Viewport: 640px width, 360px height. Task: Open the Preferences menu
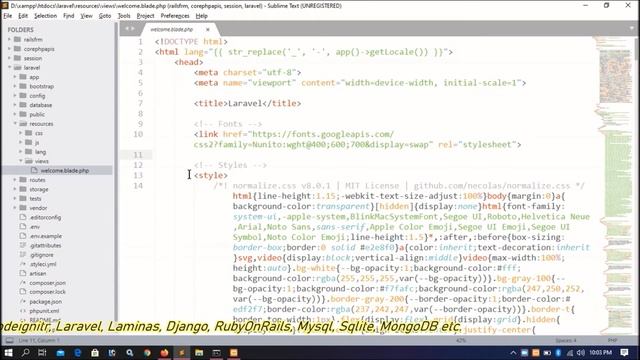pos(175,16)
